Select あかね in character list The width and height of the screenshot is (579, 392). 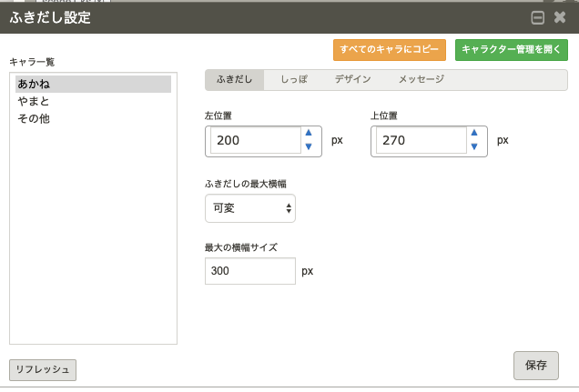tap(93, 84)
